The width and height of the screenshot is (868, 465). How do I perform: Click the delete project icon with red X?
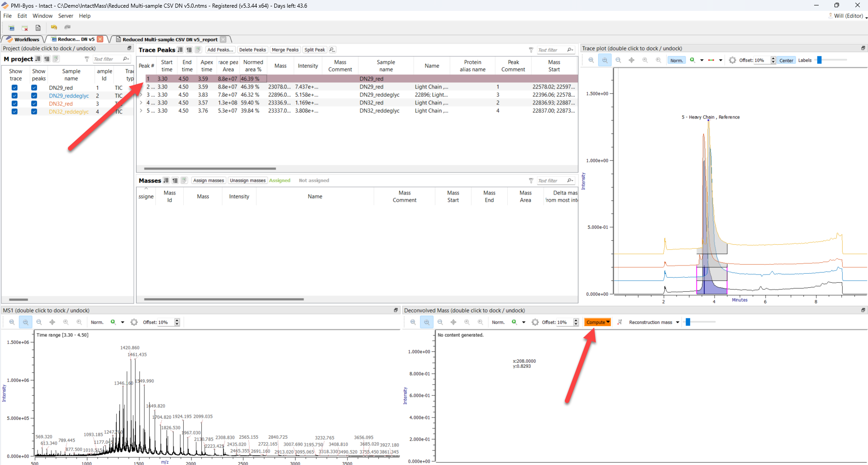click(25, 28)
